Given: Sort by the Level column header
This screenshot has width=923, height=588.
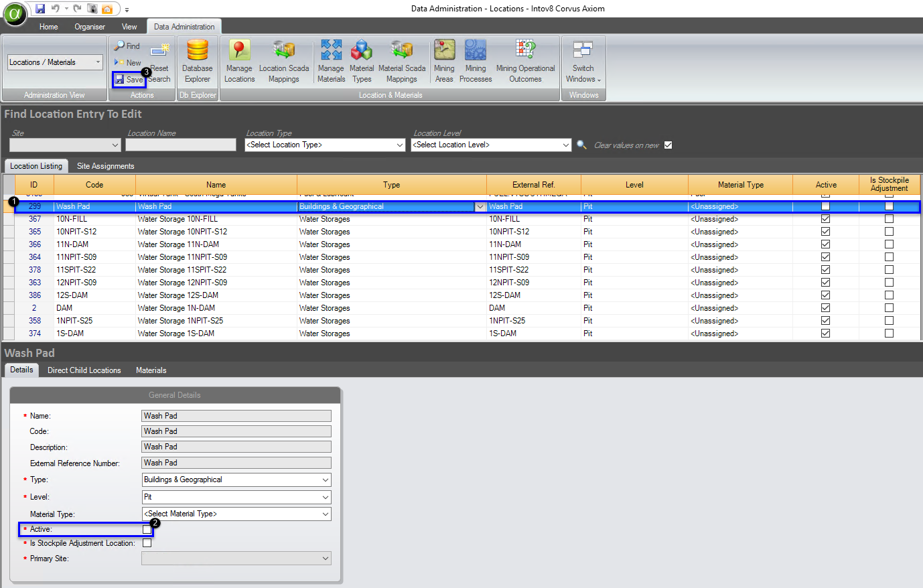Looking at the screenshot, I should click(634, 185).
